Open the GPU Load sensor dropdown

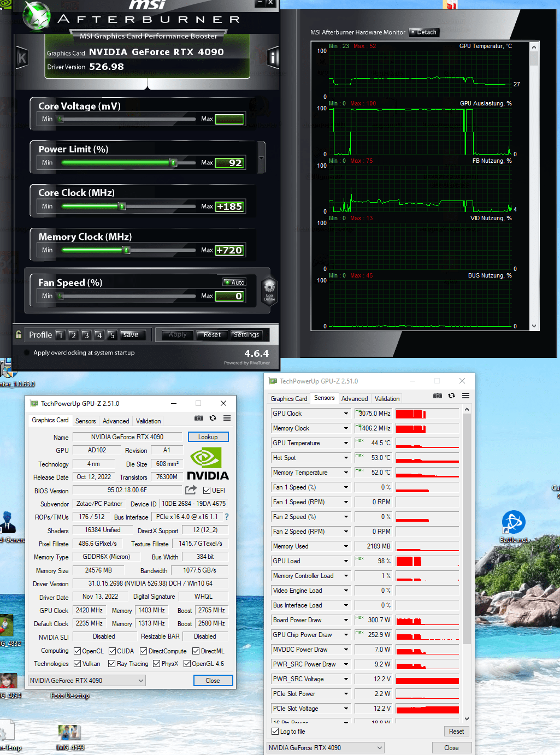click(x=346, y=561)
